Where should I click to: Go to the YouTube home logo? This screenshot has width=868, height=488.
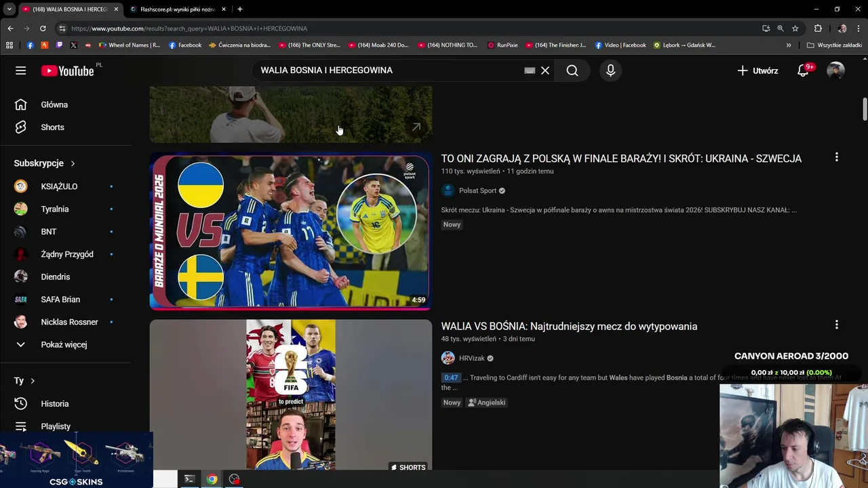click(x=67, y=70)
